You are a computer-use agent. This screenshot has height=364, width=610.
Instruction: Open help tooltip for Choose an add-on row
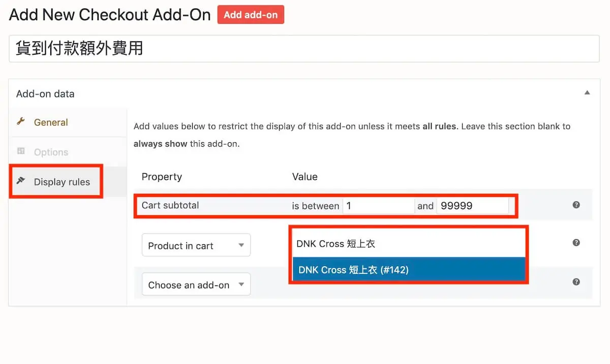pos(576,282)
